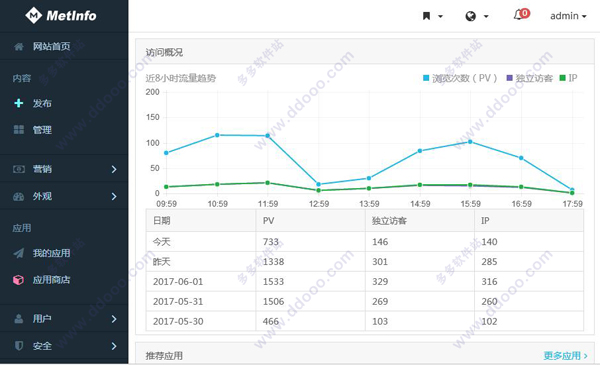
Task: Click the 更多应用 link
Action: [566, 356]
